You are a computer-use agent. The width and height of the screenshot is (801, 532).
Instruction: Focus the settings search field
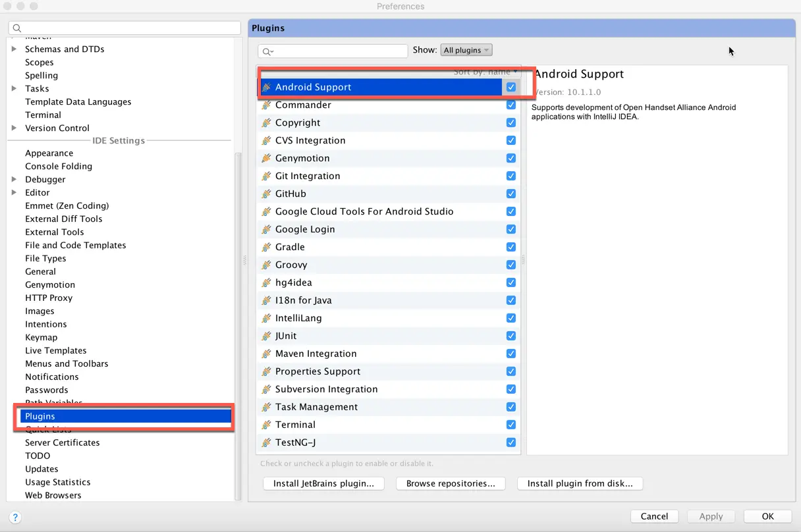124,28
